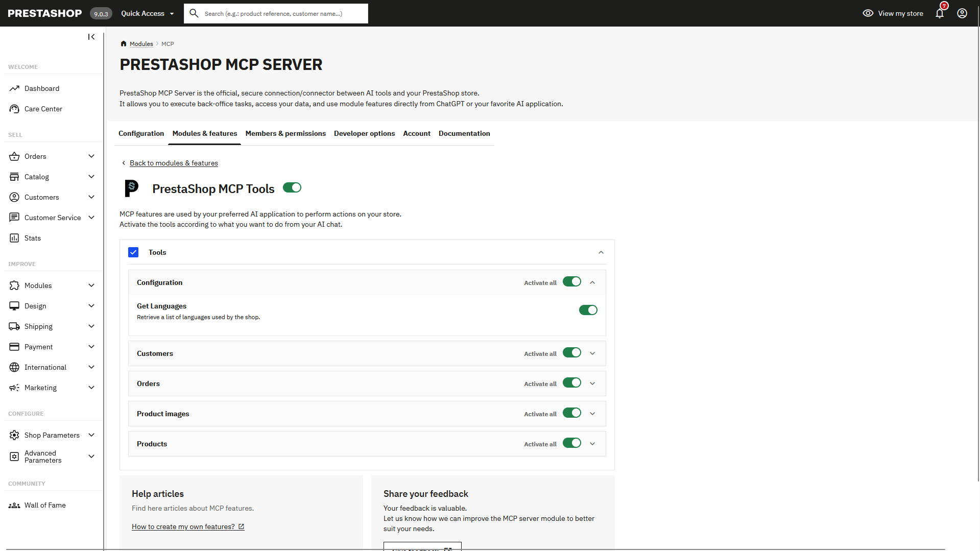The image size is (980, 551).
Task: Click the Orders basket icon
Action: coord(14,156)
